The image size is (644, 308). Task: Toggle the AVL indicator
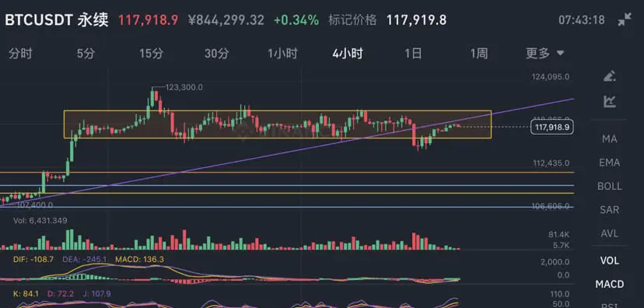click(x=610, y=233)
